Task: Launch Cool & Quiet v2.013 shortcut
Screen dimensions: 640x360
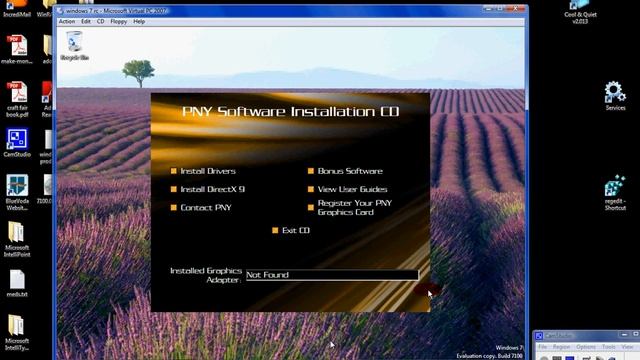Action: point(580,12)
